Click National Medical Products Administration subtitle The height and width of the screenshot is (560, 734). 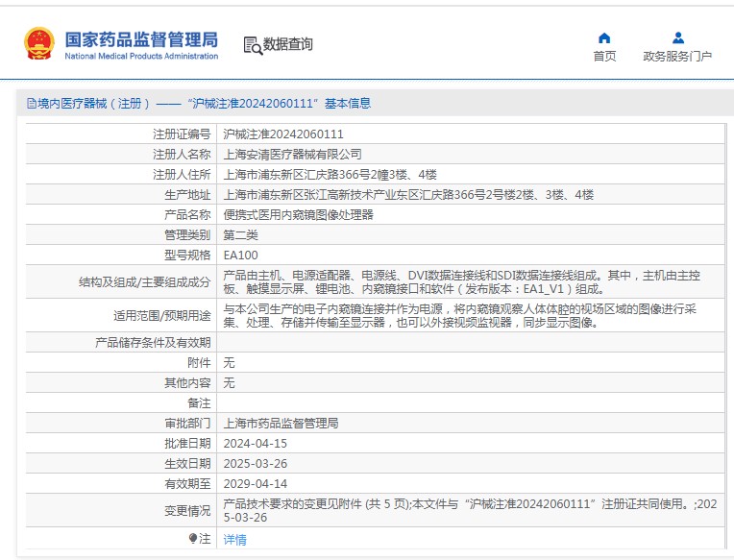(141, 56)
